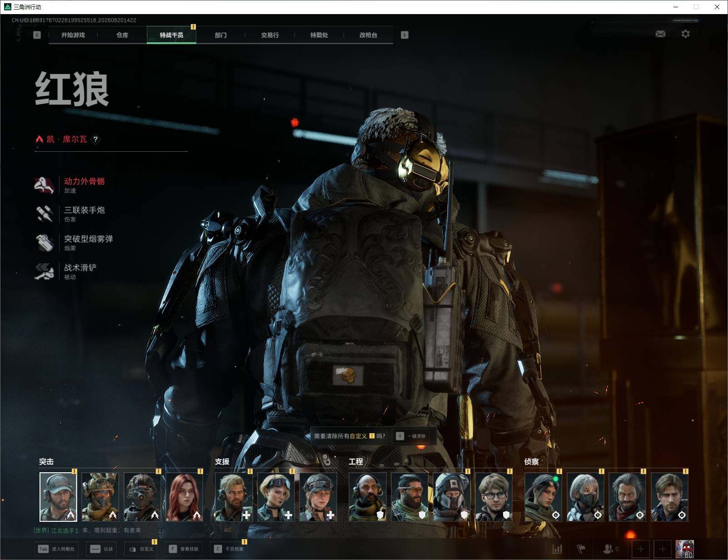728x560 pixels.
Task: Open the settings gear icon
Action: 685,34
